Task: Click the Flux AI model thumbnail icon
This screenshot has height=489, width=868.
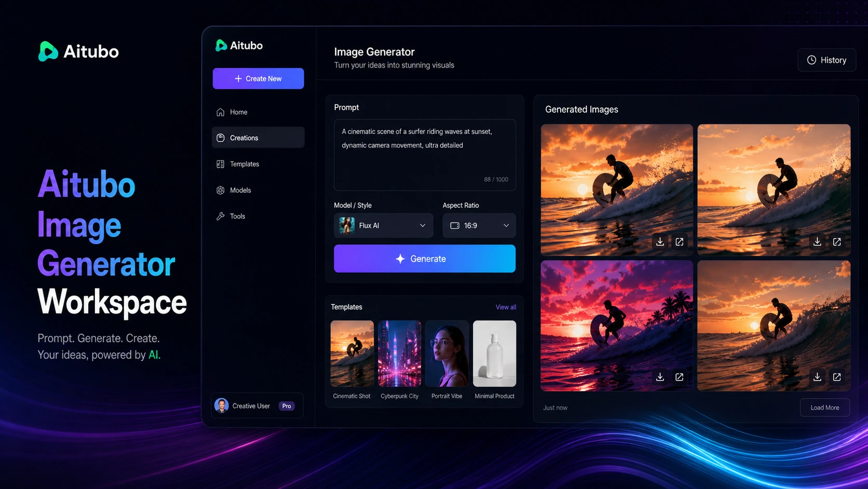Action: [x=347, y=226]
